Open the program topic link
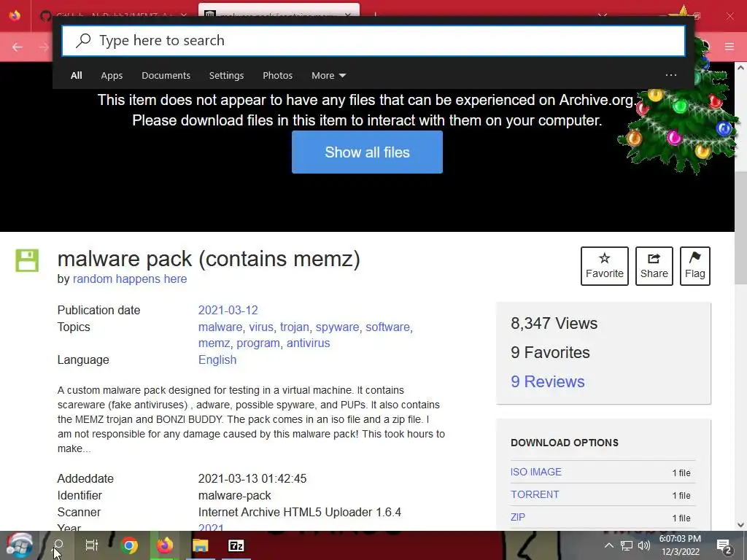This screenshot has height=560, width=747. coord(258,343)
